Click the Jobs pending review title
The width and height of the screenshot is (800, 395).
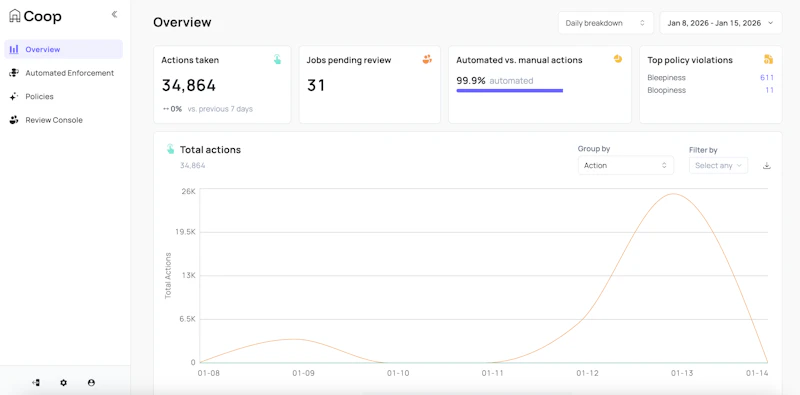pyautogui.click(x=349, y=60)
